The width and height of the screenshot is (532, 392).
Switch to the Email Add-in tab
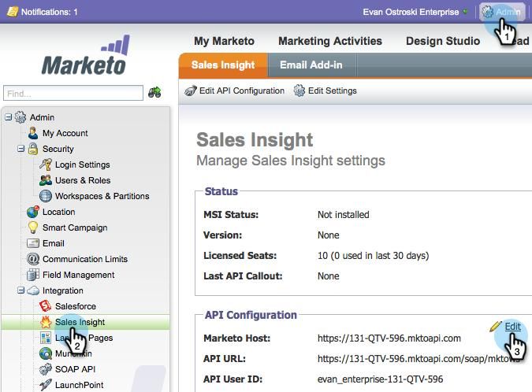coord(311,65)
